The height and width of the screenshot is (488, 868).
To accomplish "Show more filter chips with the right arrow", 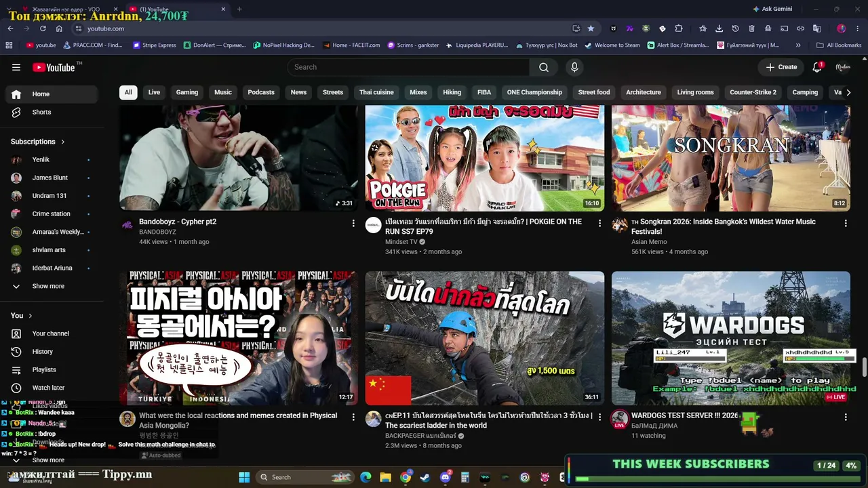I will (848, 92).
